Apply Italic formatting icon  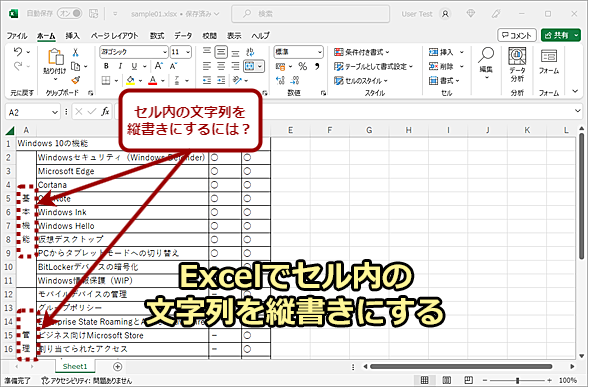click(120, 66)
